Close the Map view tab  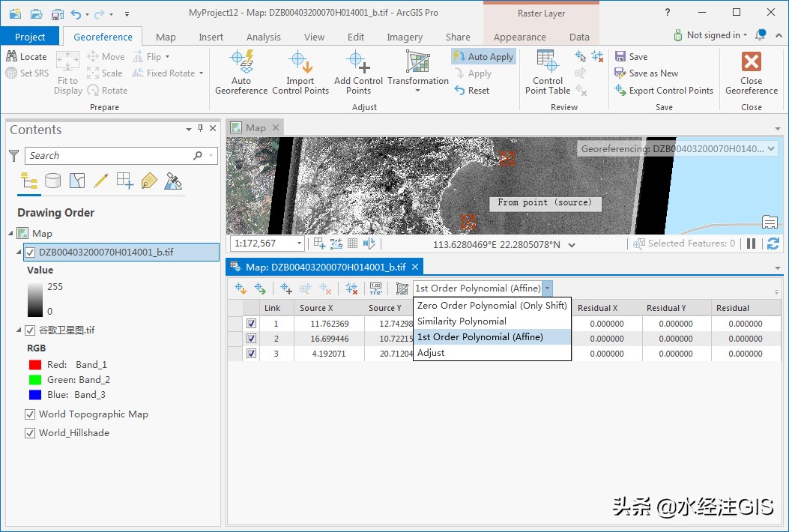click(275, 127)
